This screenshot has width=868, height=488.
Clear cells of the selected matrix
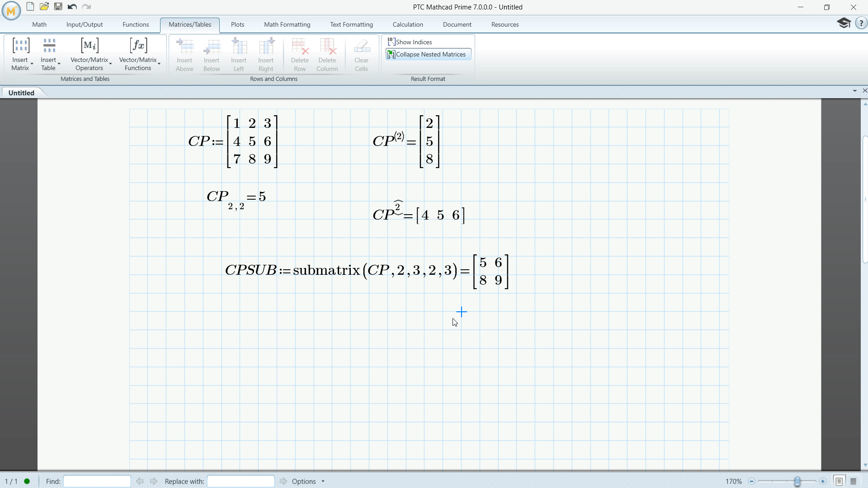(361, 53)
